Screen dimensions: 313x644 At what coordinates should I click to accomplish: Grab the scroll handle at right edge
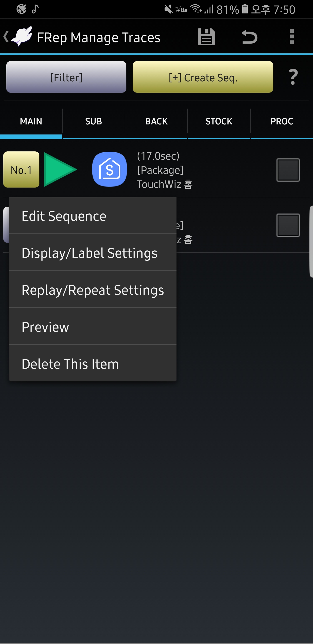coord(311,241)
